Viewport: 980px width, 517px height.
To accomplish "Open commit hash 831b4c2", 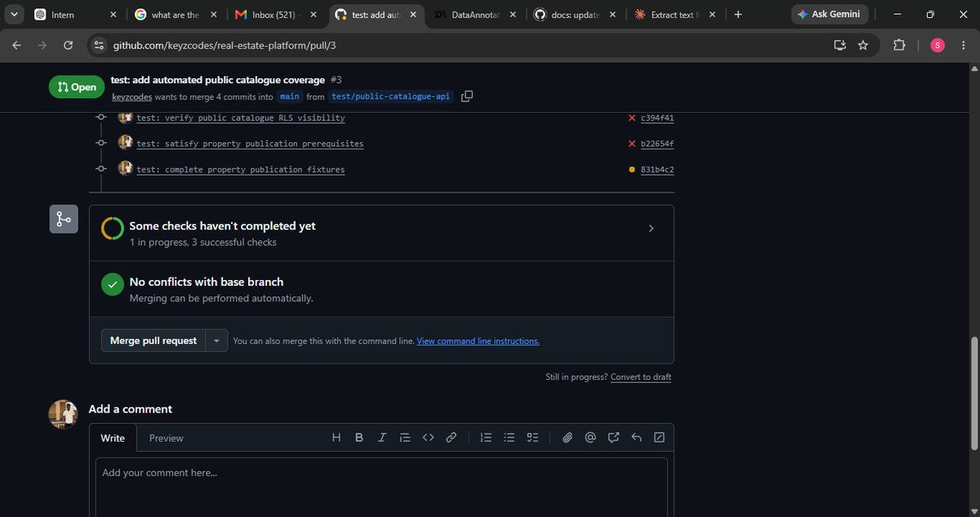I will point(658,170).
